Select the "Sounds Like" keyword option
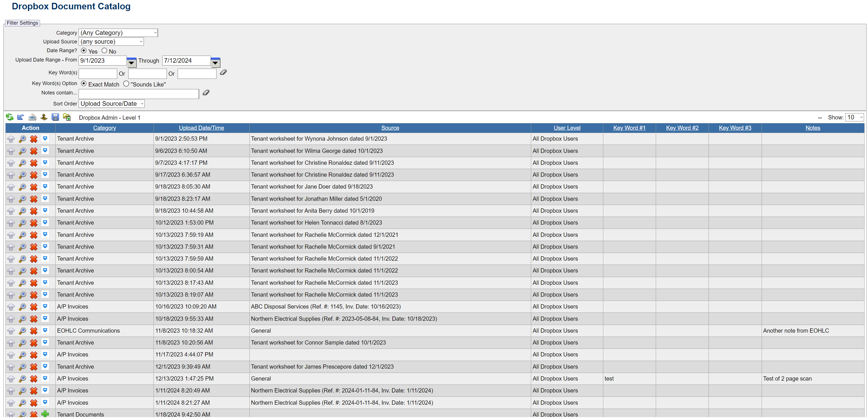868x418 pixels. (126, 84)
